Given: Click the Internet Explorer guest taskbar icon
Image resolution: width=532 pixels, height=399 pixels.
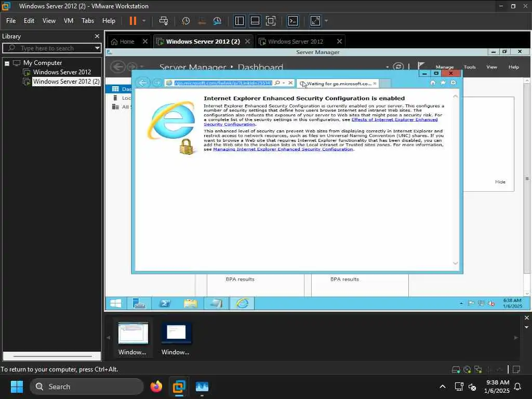Looking at the screenshot, I should (242, 303).
